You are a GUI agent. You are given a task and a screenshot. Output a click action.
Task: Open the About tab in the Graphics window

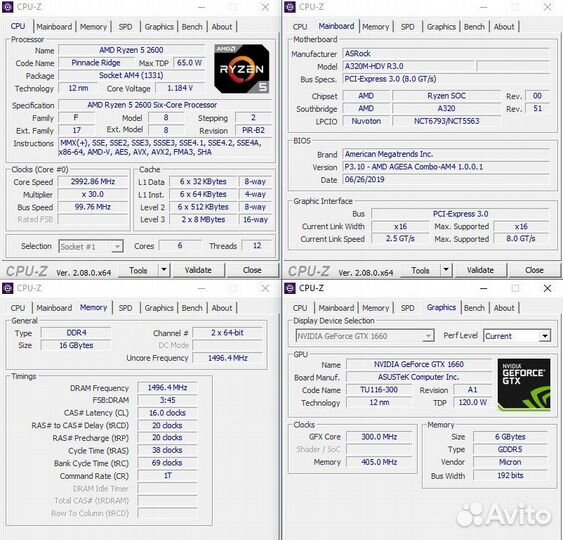(x=504, y=308)
